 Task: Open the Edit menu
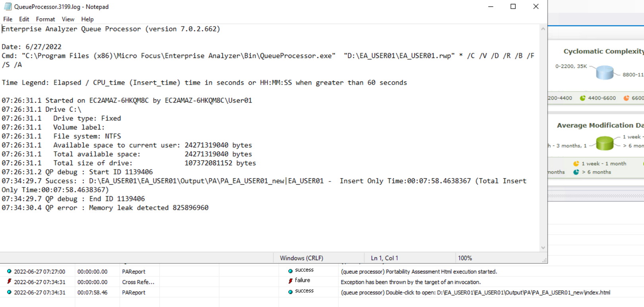(x=24, y=19)
